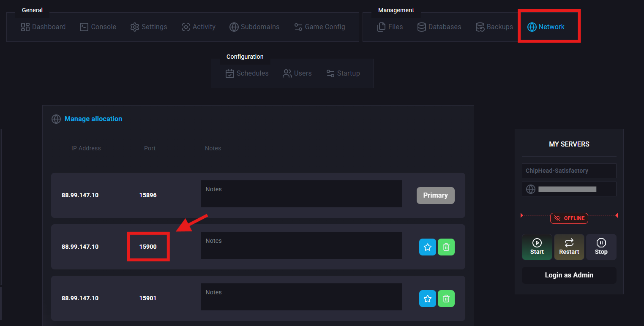Click the Manage allocation heading
The image size is (644, 326).
pyautogui.click(x=93, y=119)
